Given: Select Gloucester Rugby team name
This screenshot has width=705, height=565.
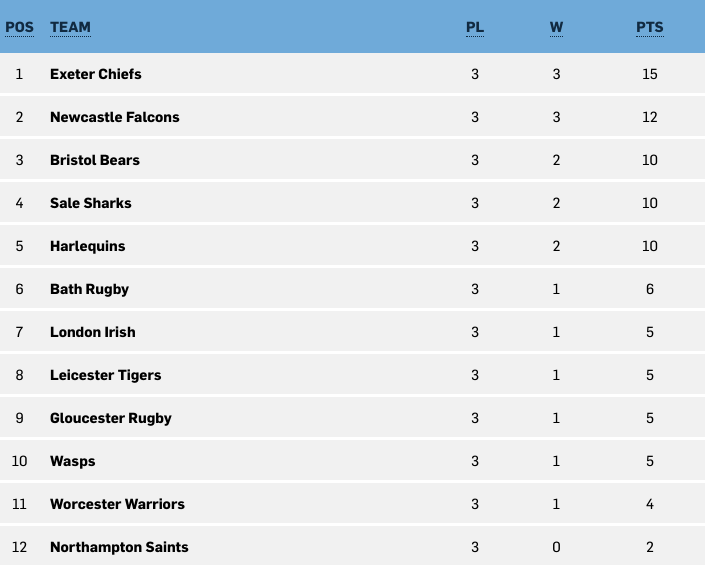Looking at the screenshot, I should (111, 418).
